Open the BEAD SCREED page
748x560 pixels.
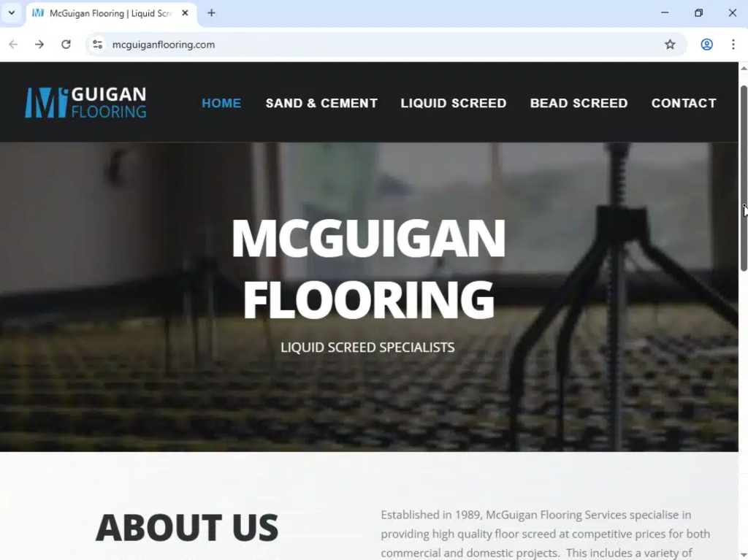coord(579,103)
